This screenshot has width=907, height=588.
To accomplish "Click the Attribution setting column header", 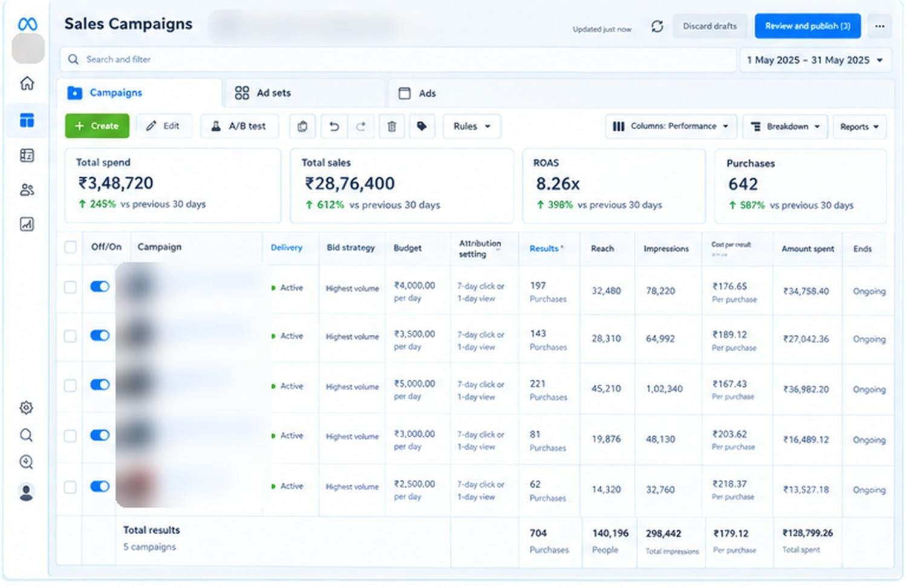I will click(x=480, y=248).
